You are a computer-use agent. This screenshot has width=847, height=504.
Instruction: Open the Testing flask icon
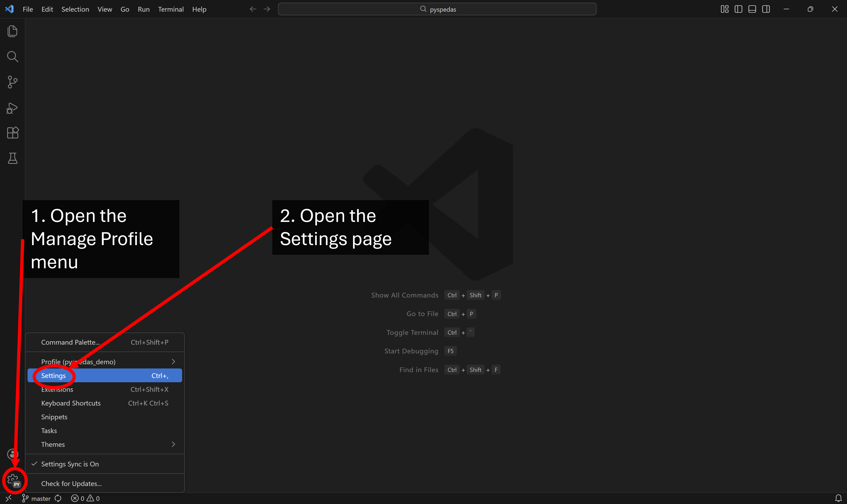pyautogui.click(x=13, y=158)
